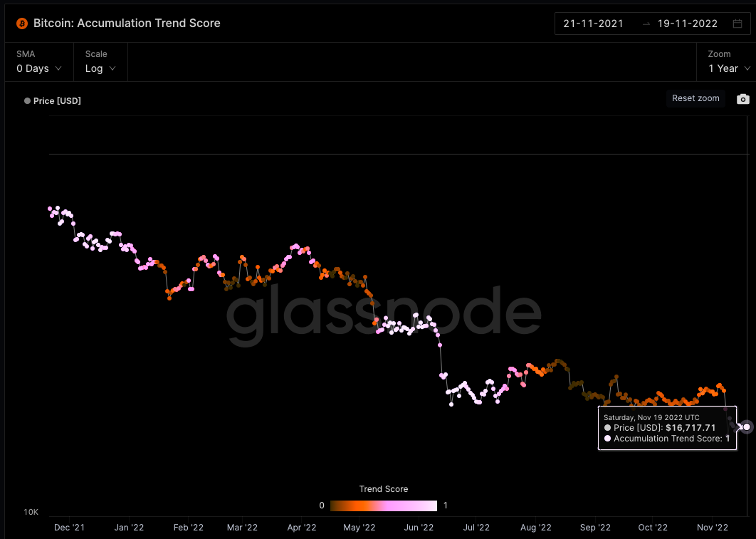756x539 pixels.
Task: Click the Sep '22 axis label
Action: coord(595,528)
